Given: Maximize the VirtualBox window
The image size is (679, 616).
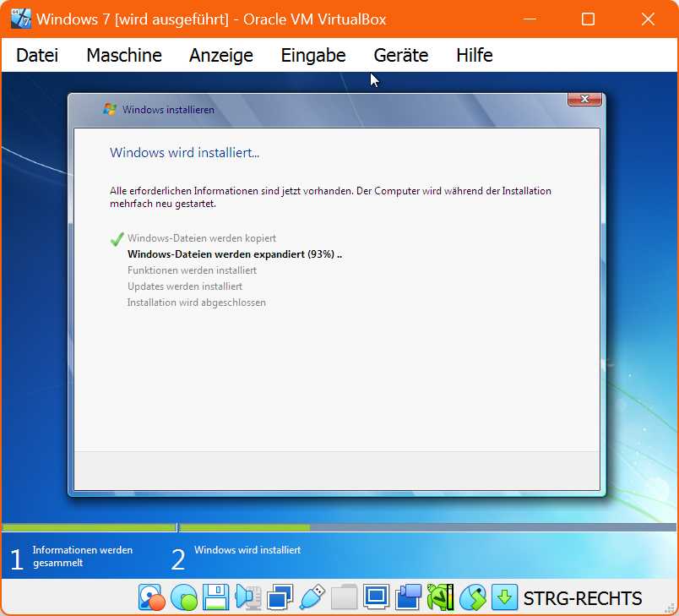Looking at the screenshot, I should [588, 19].
